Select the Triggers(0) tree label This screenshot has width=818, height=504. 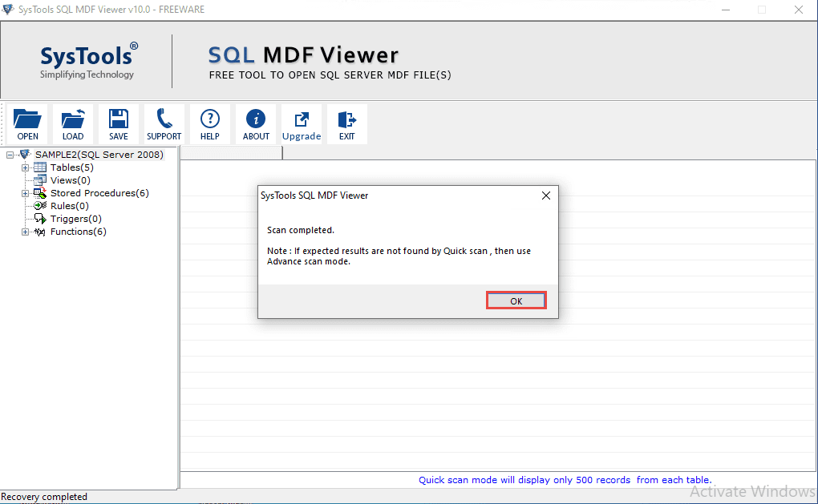pos(75,219)
